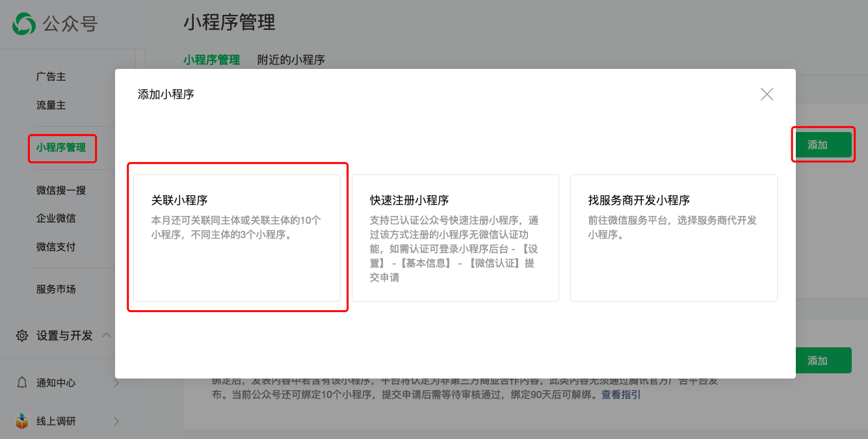The height and width of the screenshot is (439, 868).
Task: Click the 线上调研 menu label
Action: tap(56, 421)
